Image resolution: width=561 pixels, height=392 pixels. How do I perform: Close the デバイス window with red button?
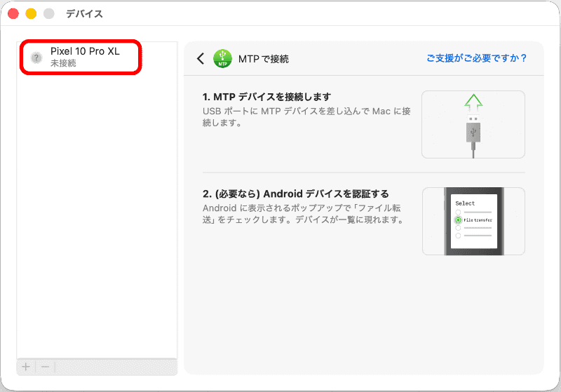tap(13, 13)
